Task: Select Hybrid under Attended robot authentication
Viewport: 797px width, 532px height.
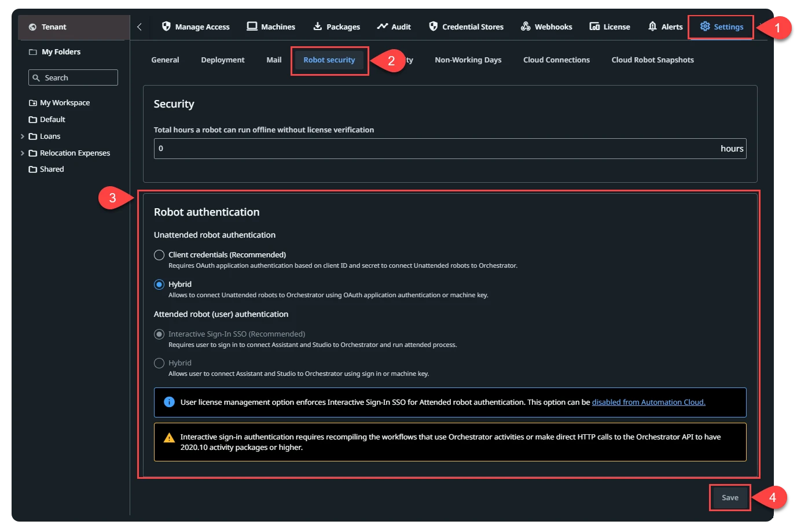Action: [159, 363]
